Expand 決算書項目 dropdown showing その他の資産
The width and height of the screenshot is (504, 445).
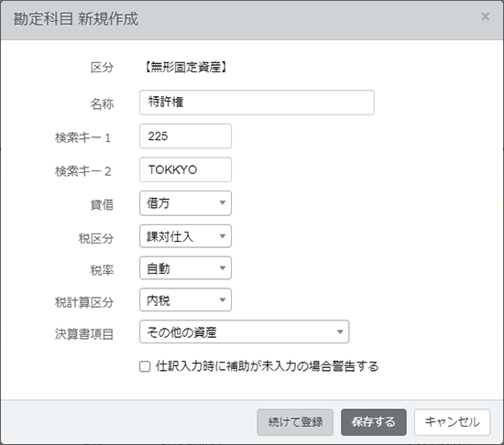tap(245, 331)
